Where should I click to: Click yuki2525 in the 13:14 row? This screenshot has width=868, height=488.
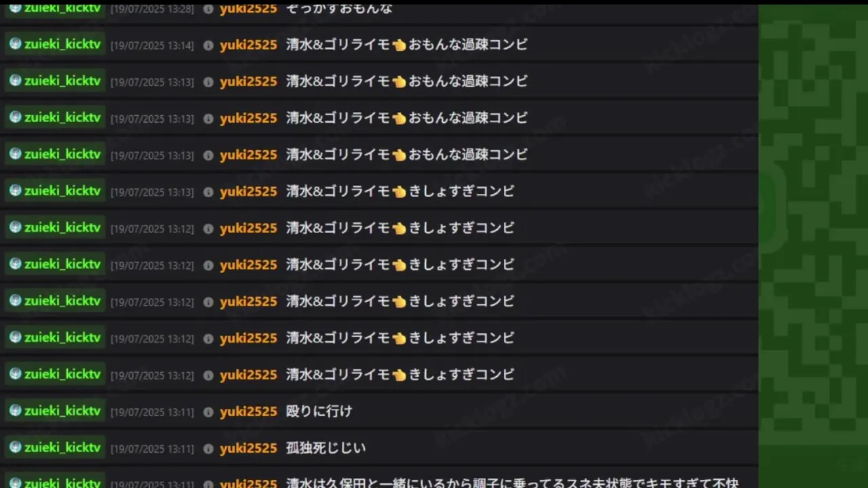[248, 45]
